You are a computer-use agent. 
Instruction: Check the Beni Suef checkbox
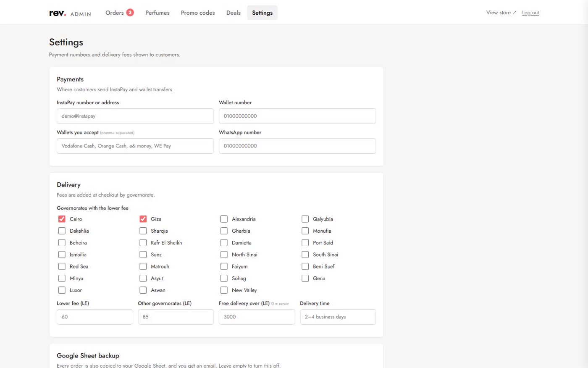(305, 266)
